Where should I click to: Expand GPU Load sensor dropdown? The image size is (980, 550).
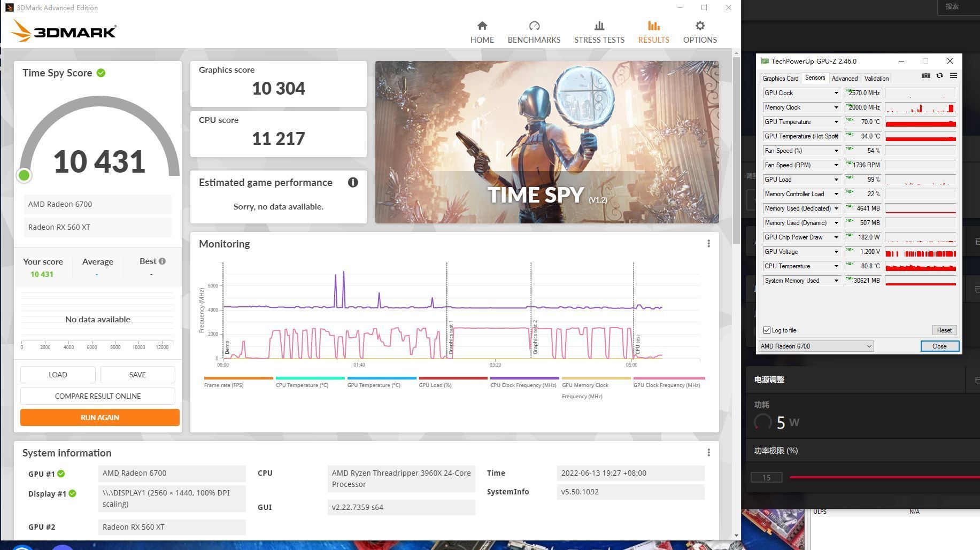tap(836, 180)
